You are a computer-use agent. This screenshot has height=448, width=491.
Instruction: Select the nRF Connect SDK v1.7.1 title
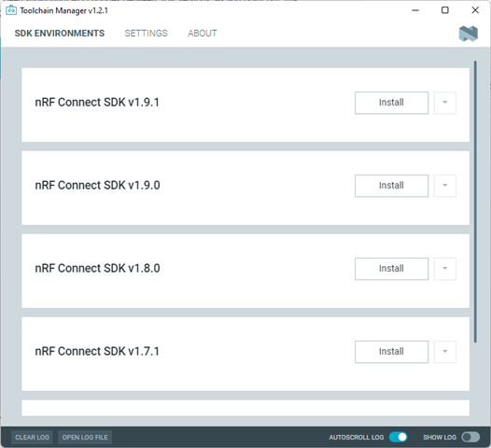coord(97,351)
